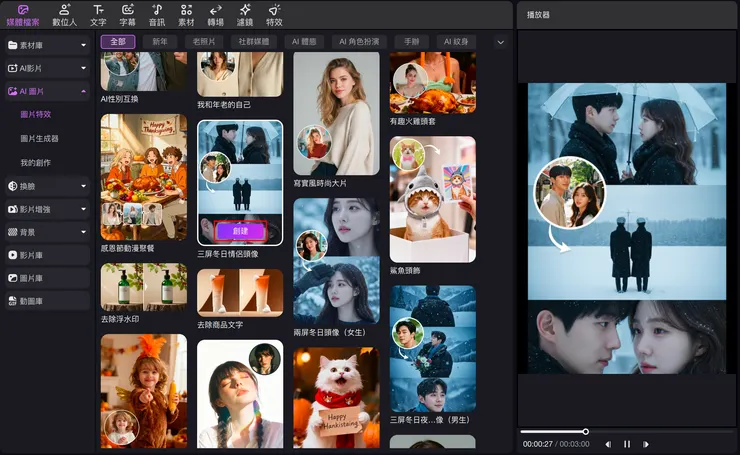The width and height of the screenshot is (740, 455).
Task: Select the 文字 text tool
Action: [x=98, y=15]
